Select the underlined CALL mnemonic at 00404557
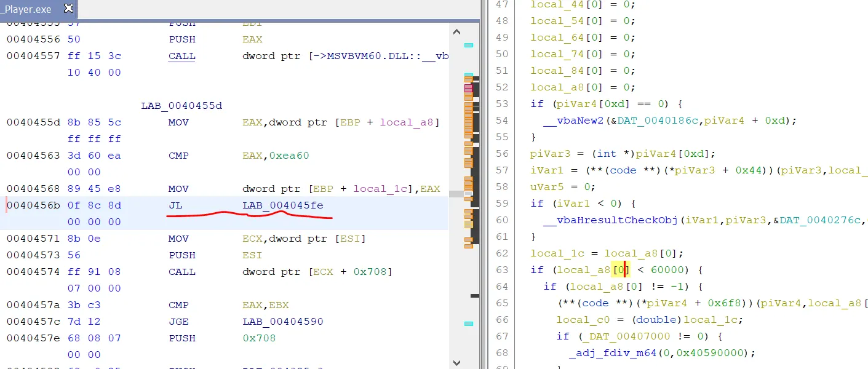 click(181, 56)
